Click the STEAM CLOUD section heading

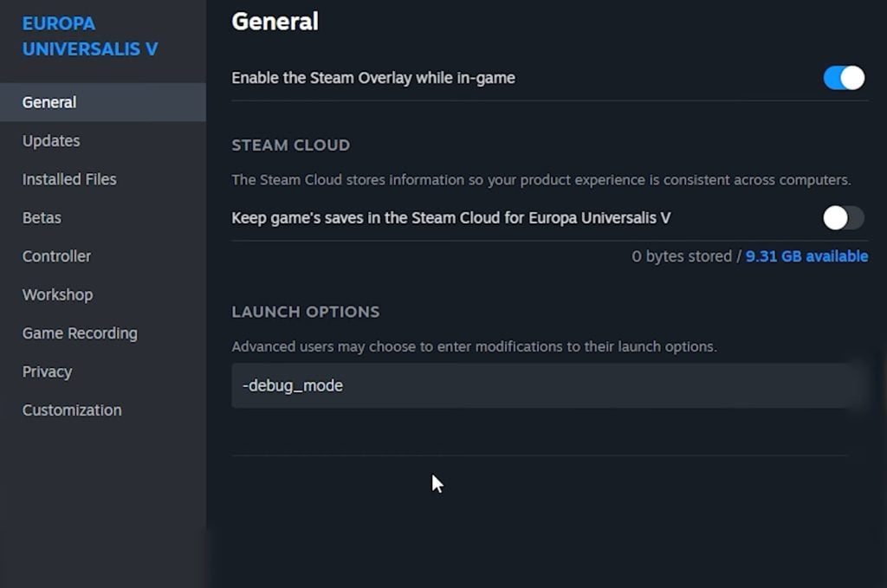click(290, 145)
